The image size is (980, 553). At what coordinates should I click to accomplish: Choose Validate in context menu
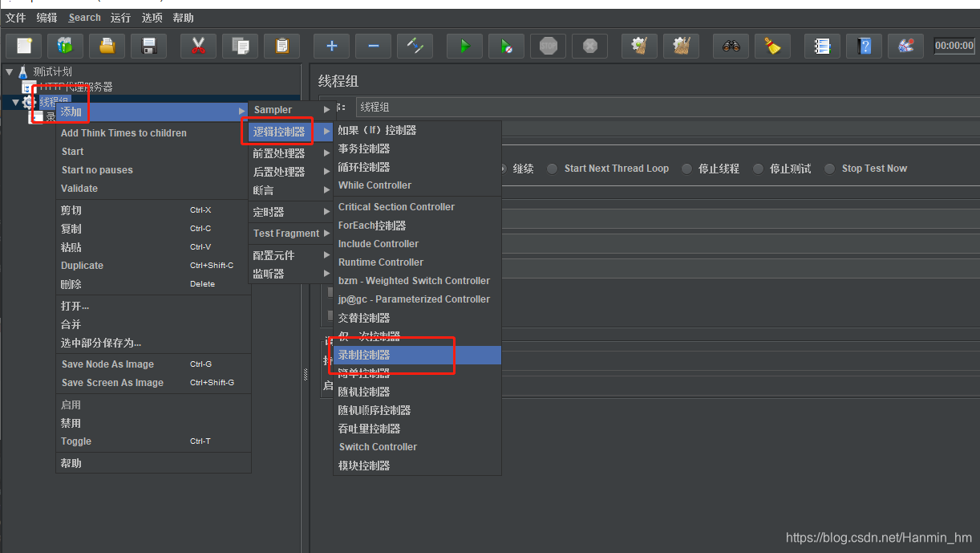pyautogui.click(x=153, y=189)
